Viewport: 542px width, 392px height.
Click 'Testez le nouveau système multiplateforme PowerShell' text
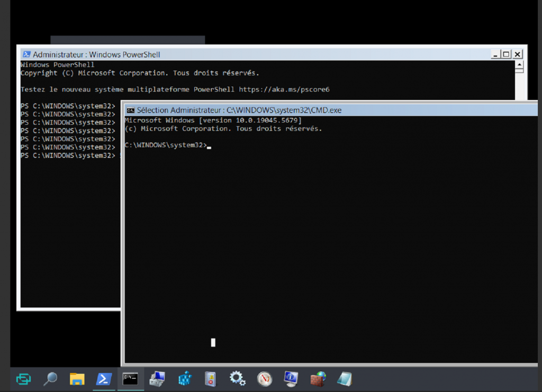(x=128, y=89)
